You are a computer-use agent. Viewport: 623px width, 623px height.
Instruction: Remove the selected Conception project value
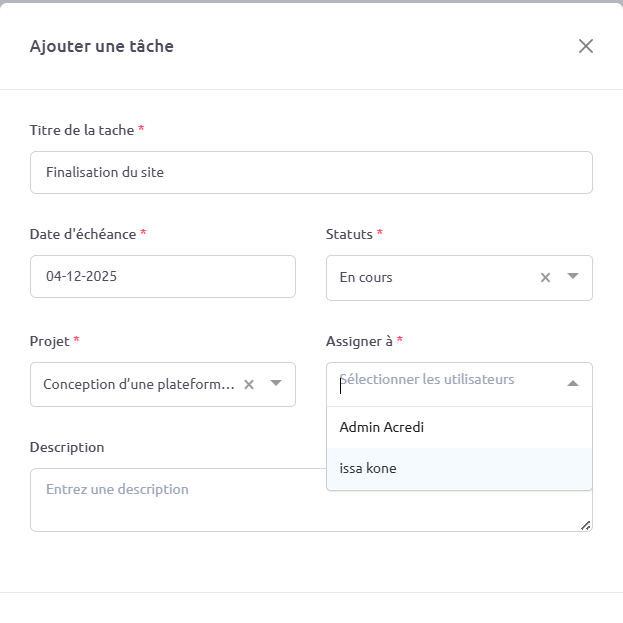tap(249, 384)
